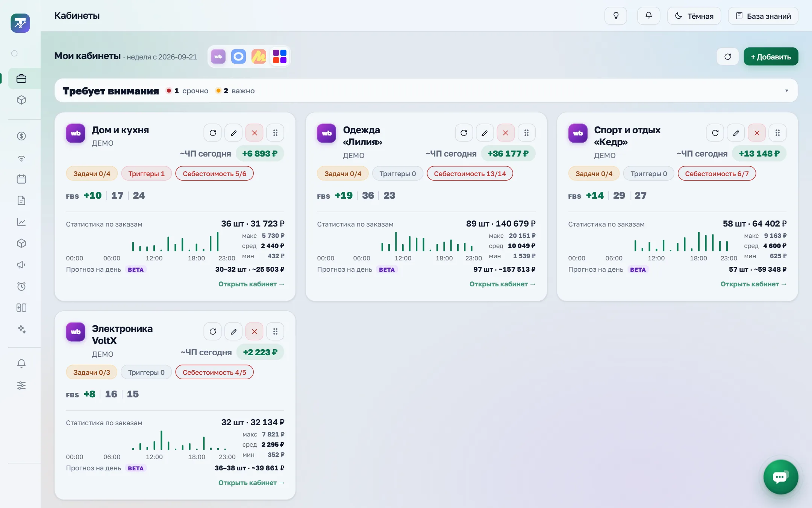Open Задачи 0/4 on Дом и кухня
Screen dimensions: 812x508
click(92, 173)
